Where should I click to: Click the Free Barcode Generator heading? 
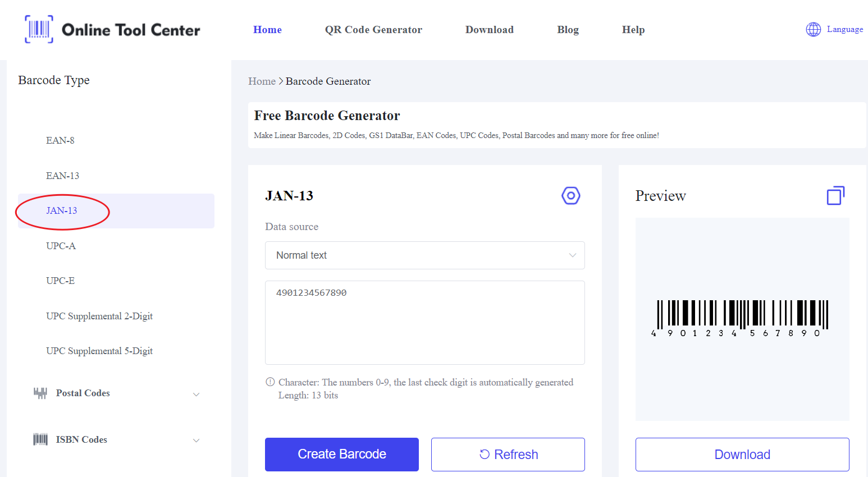[327, 116]
